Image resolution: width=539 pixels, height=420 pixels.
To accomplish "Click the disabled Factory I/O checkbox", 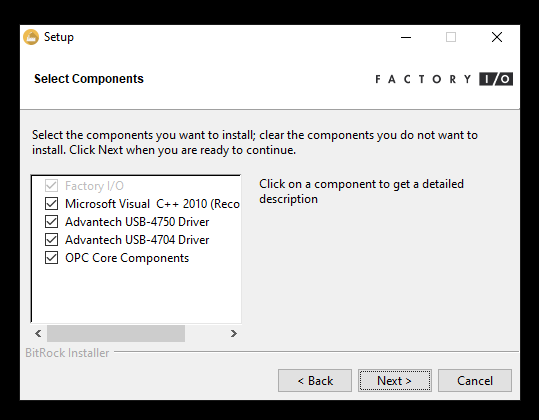I will (x=51, y=186).
